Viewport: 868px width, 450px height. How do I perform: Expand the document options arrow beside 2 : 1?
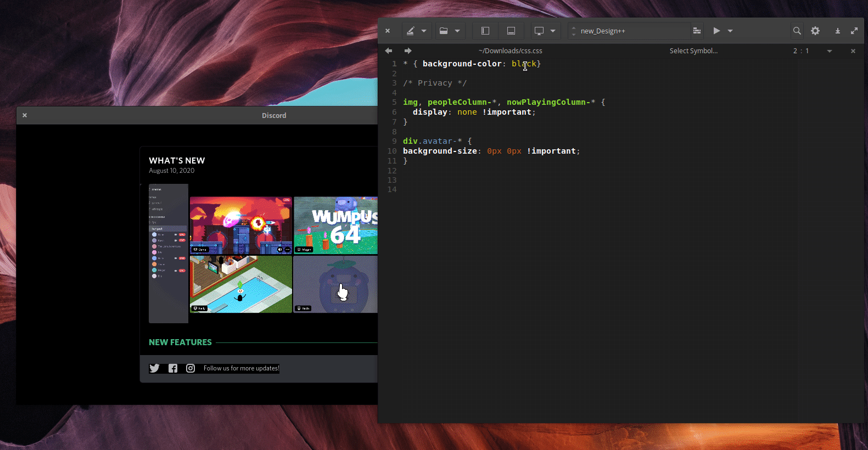830,51
